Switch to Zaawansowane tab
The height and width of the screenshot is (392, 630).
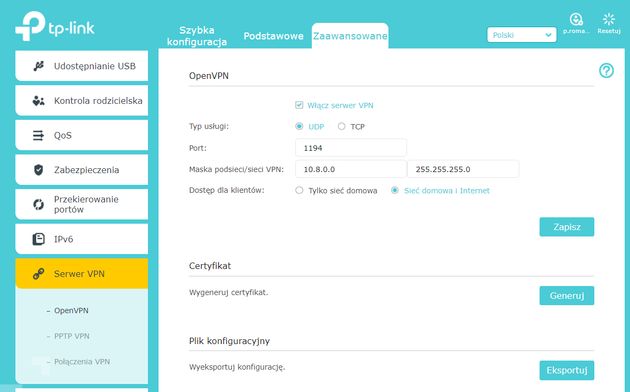350,36
